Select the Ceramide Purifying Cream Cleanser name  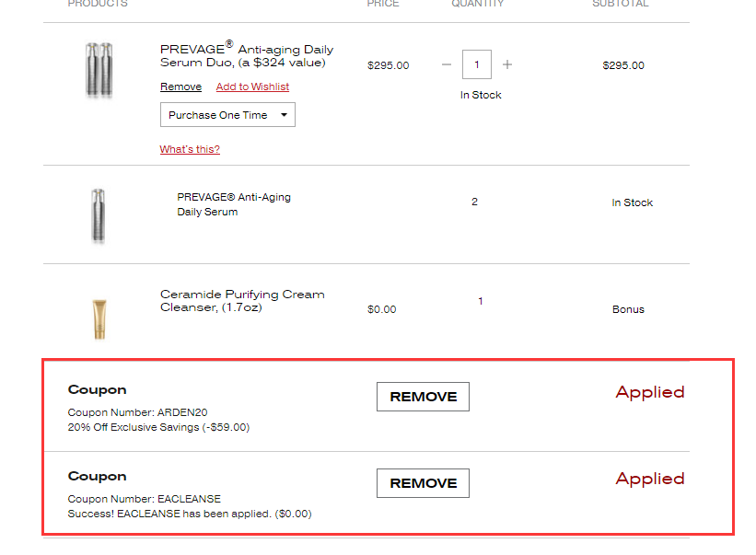242,301
